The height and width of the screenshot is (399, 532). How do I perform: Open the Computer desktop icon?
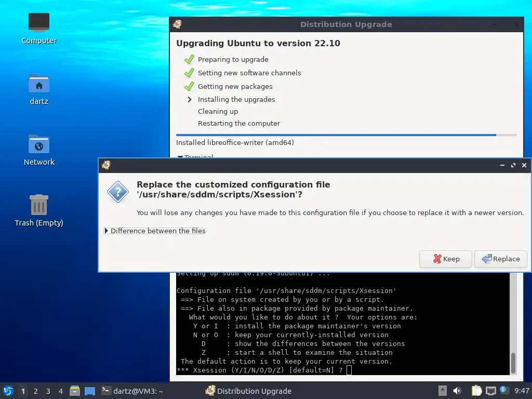pos(38,29)
